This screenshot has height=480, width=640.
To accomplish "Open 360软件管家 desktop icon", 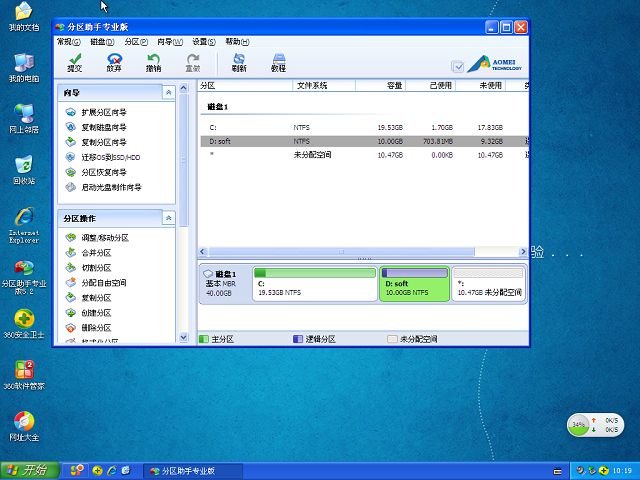I will click(x=24, y=376).
